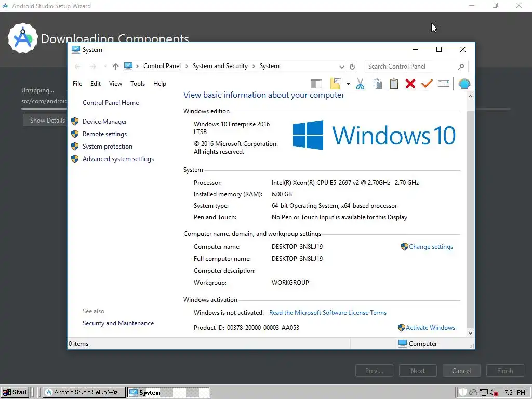The image size is (532, 399).
Task: Click the Windows 10 logo
Action: [x=374, y=135]
